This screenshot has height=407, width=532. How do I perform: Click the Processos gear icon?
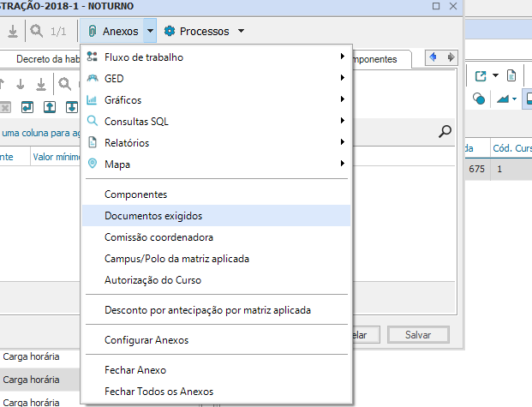170,32
